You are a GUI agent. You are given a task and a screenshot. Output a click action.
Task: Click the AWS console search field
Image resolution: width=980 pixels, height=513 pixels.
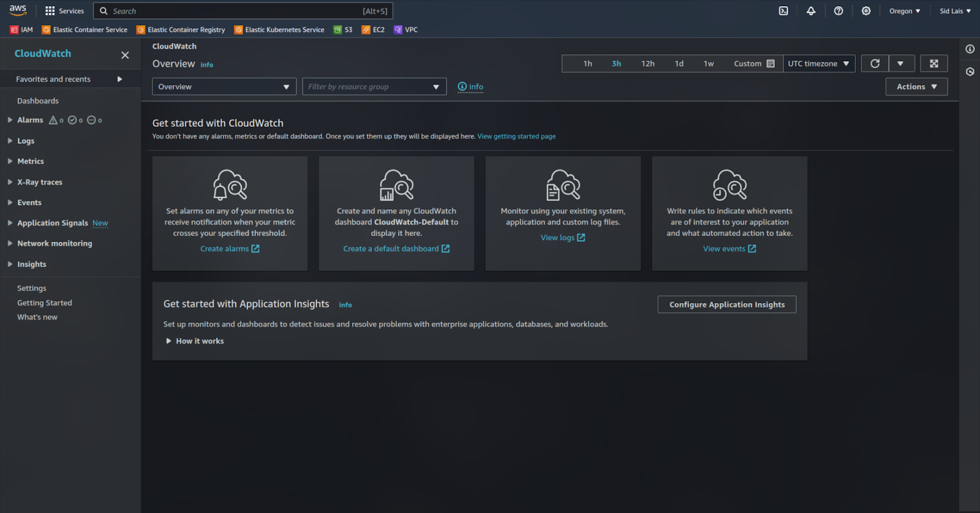[x=243, y=11]
